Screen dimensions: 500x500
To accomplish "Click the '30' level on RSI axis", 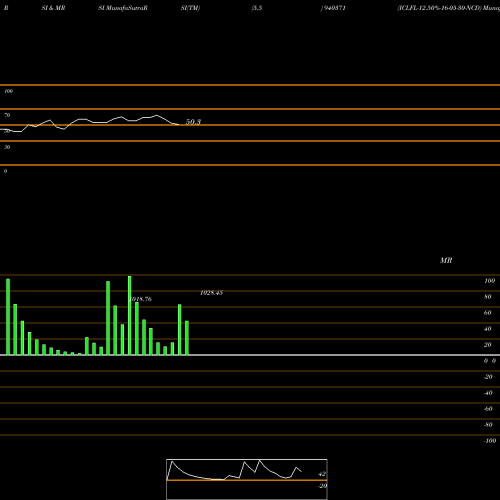I will (7, 147).
